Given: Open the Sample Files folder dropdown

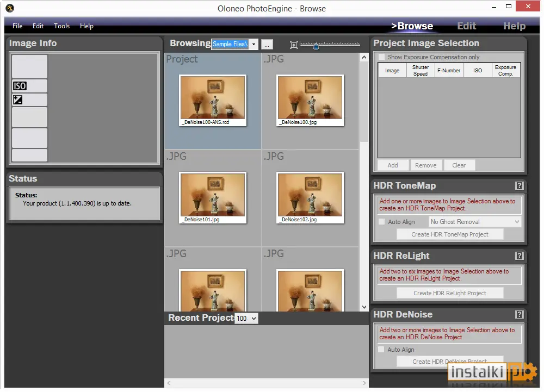Looking at the screenshot, I should coord(254,45).
